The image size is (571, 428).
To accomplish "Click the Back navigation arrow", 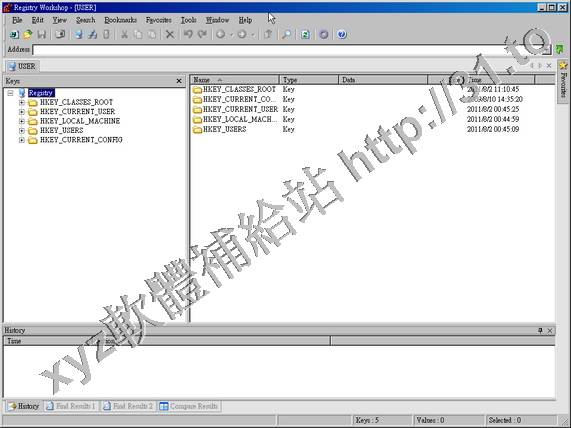I will tap(220, 35).
